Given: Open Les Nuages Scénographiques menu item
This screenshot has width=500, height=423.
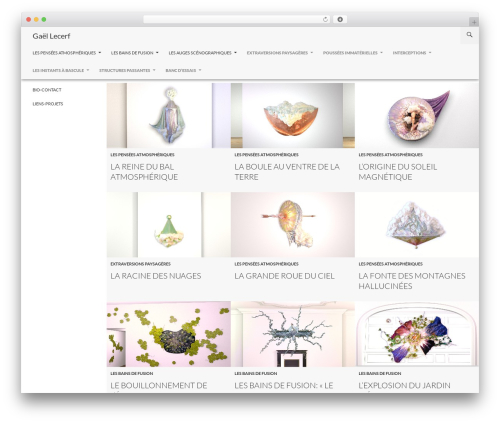Looking at the screenshot, I should [x=200, y=53].
